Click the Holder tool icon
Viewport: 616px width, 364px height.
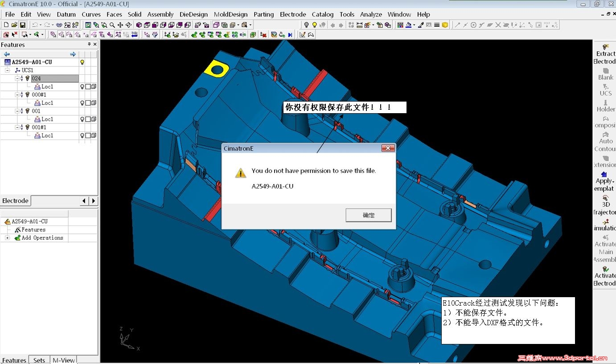coord(605,106)
